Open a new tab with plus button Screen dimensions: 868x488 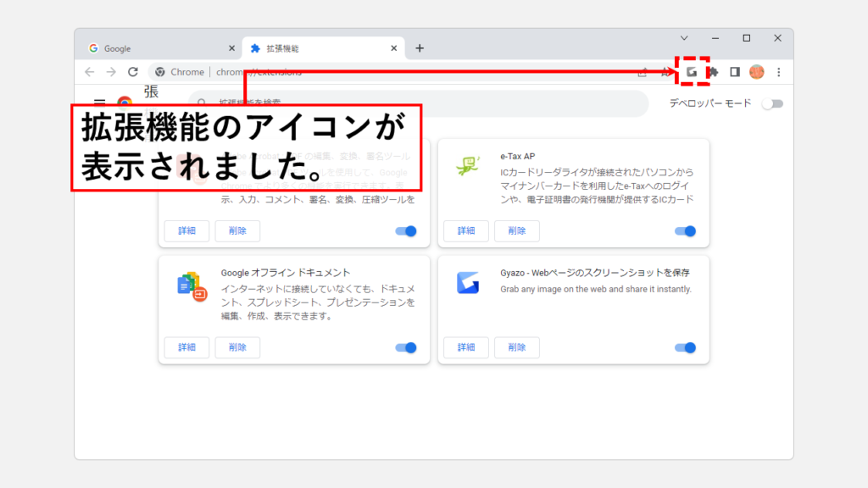(419, 48)
